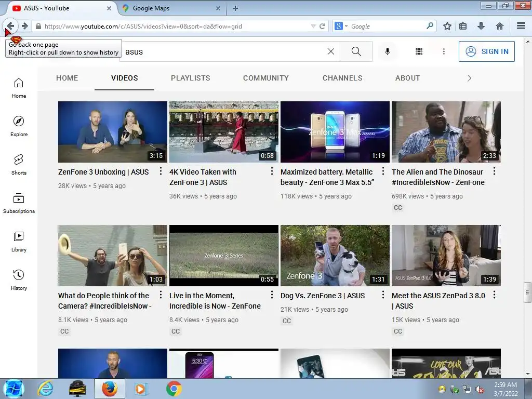
Task: Open YouTube settings three-dot menu
Action: pyautogui.click(x=444, y=51)
